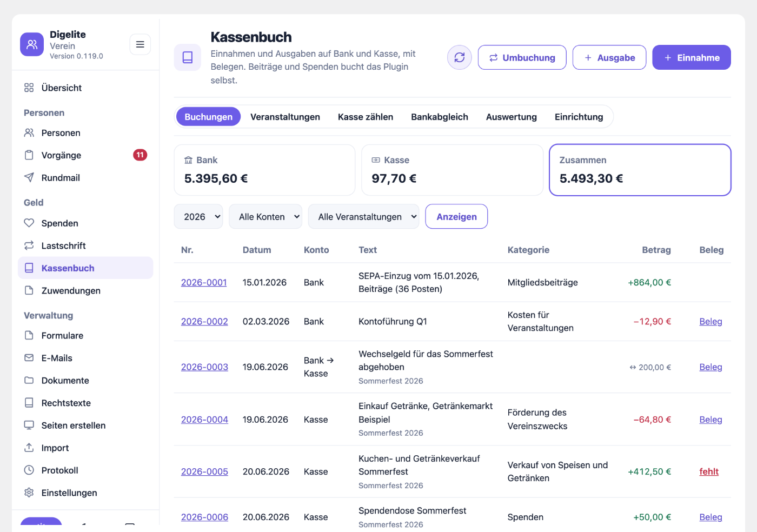
Task: Open the Alle Konten dropdown
Action: (265, 217)
